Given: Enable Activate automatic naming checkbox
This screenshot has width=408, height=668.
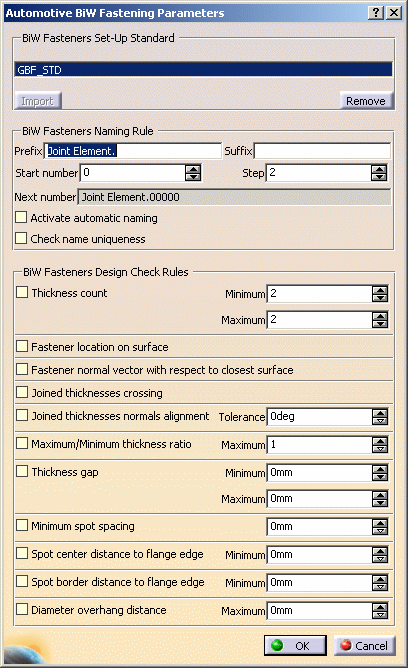Looking at the screenshot, I should coord(21,217).
